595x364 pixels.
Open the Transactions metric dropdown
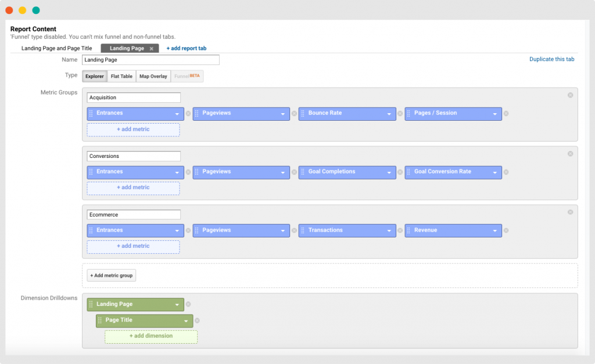point(389,230)
